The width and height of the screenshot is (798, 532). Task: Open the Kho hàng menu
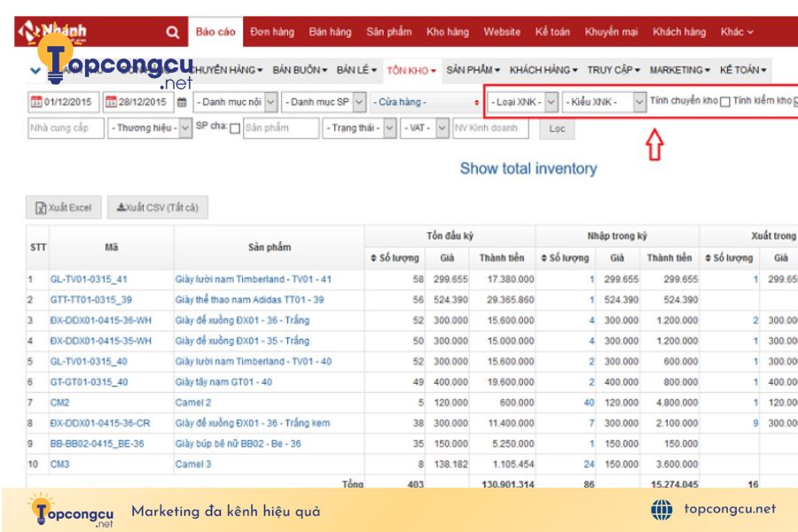pos(448,32)
